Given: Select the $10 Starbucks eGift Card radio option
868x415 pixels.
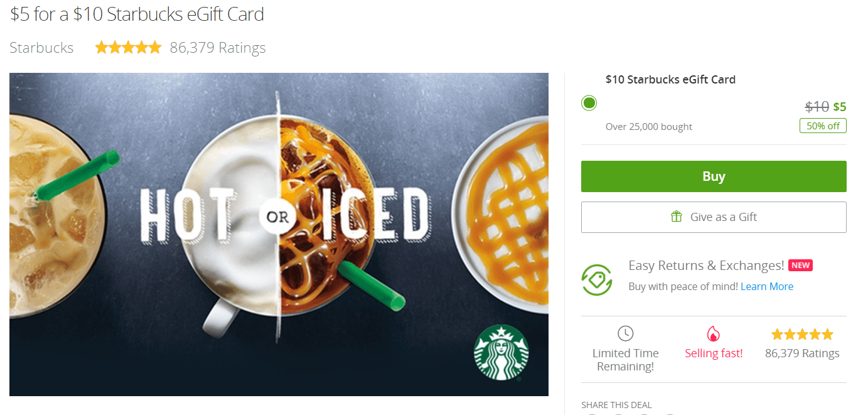Looking at the screenshot, I should click(589, 102).
